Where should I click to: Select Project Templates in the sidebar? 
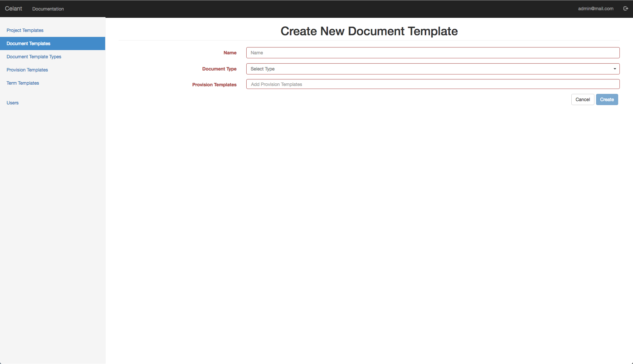(25, 30)
